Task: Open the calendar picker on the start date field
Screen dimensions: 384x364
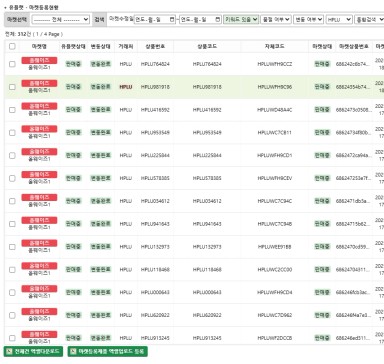Action: point(172,19)
